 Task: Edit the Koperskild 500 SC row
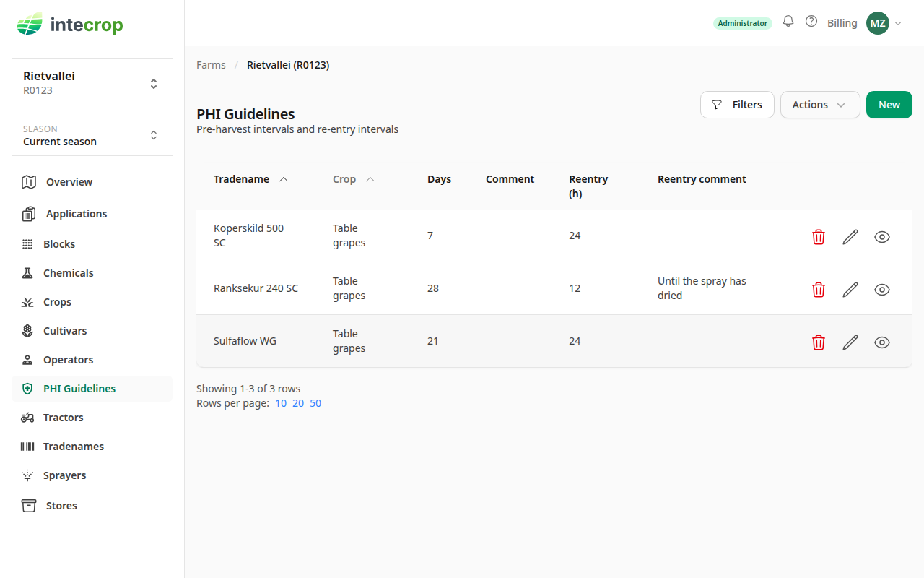click(850, 237)
